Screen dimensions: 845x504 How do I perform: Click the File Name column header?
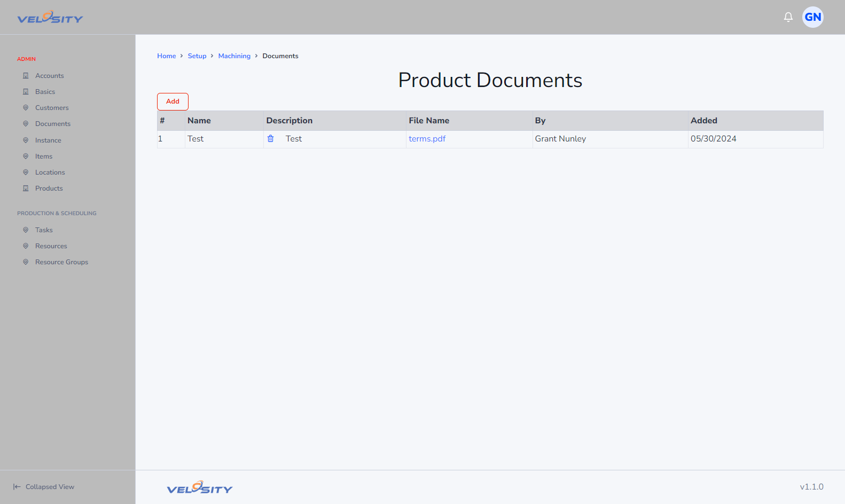click(429, 121)
